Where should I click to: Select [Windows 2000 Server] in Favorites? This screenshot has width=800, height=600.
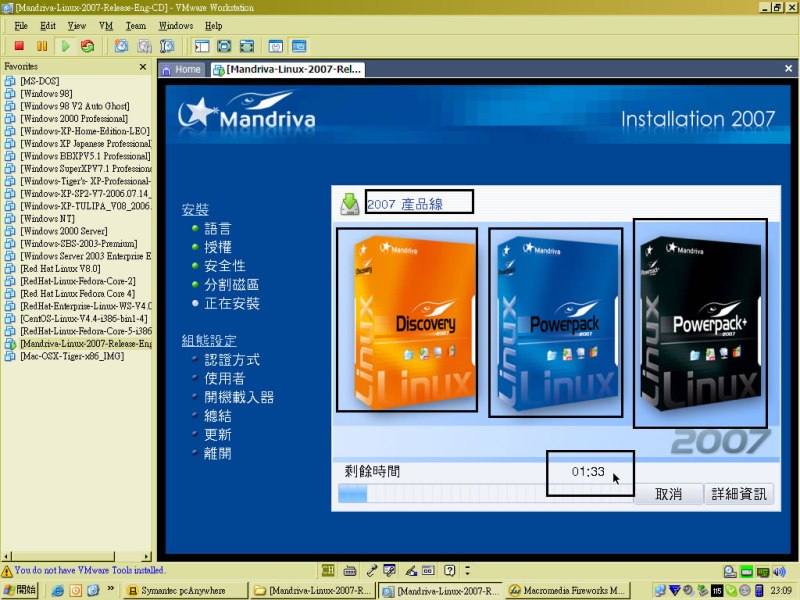coord(64,231)
